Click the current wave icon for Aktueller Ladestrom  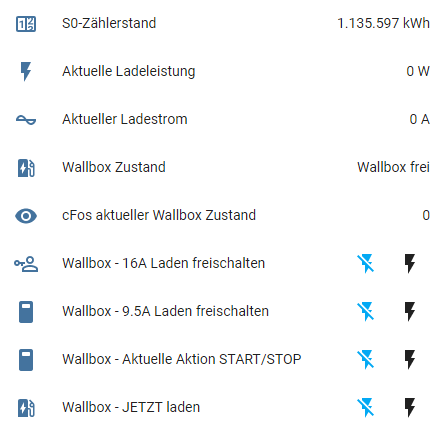26,120
